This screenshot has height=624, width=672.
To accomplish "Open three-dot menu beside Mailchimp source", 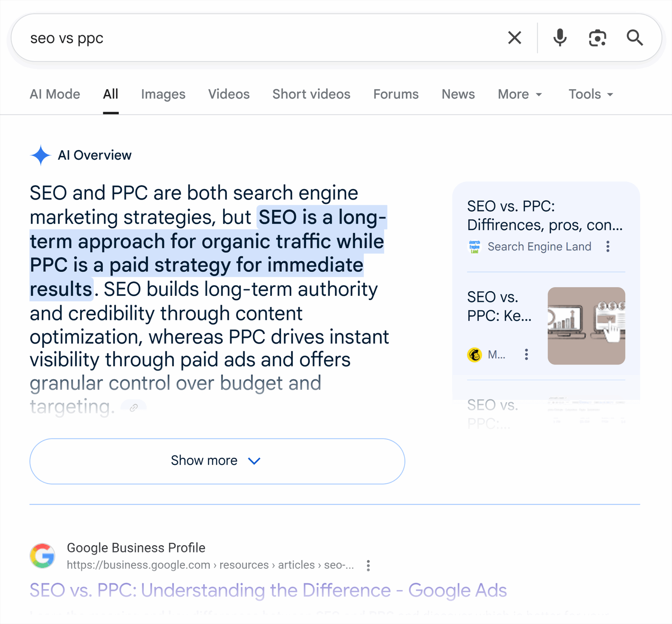I will (x=526, y=355).
